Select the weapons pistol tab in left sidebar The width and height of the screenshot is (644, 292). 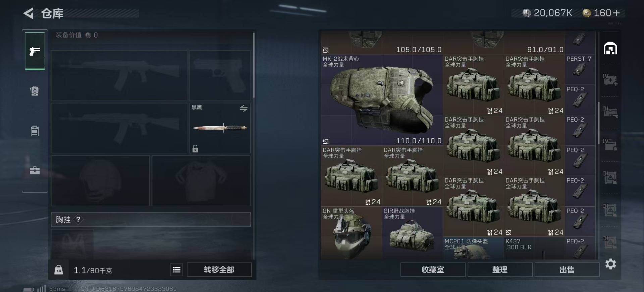click(x=35, y=51)
